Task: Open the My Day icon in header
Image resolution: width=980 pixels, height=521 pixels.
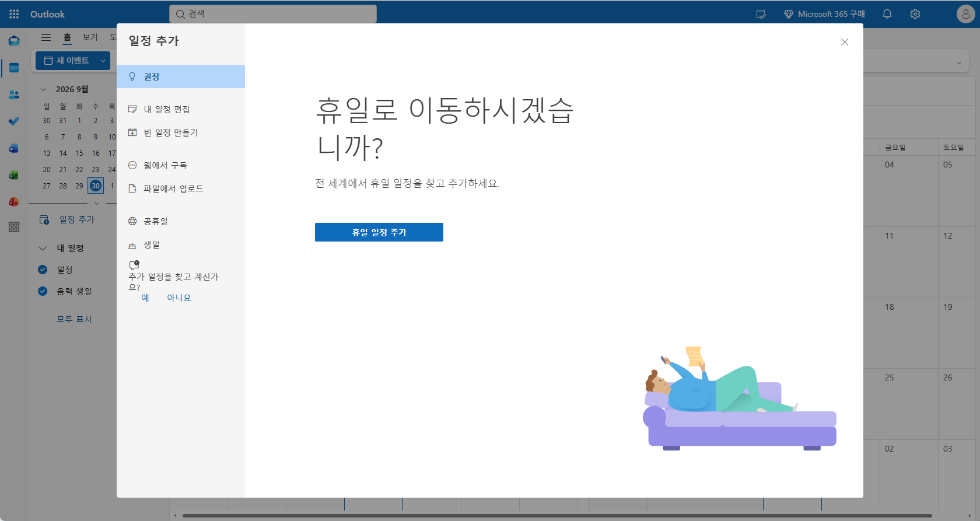Action: click(x=761, y=14)
